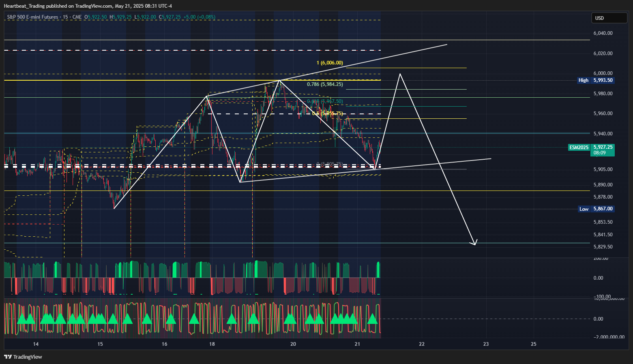633x364 pixels.
Task: Click date 14 on the time axis
Action: click(x=36, y=344)
